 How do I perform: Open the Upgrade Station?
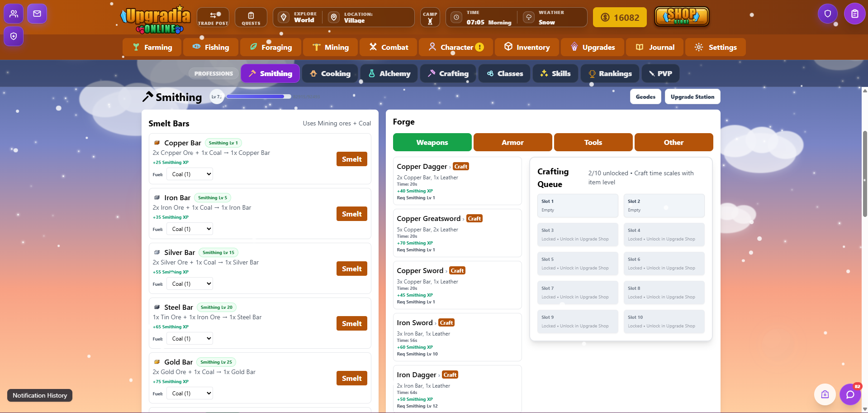pos(692,97)
